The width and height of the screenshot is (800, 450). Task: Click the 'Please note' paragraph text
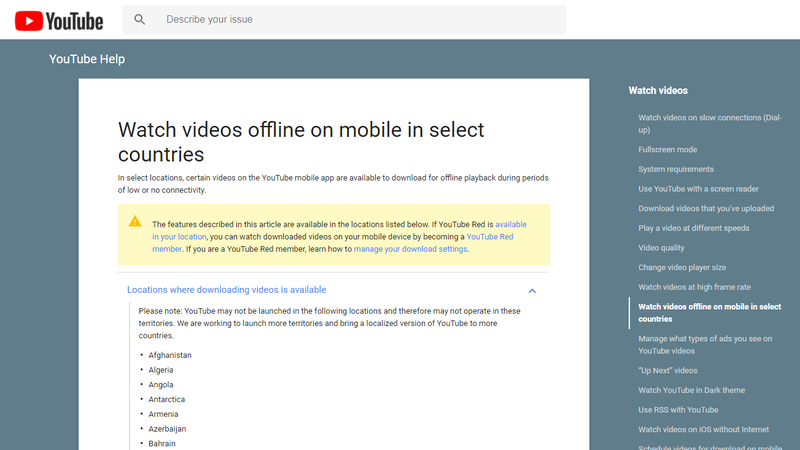click(330, 323)
